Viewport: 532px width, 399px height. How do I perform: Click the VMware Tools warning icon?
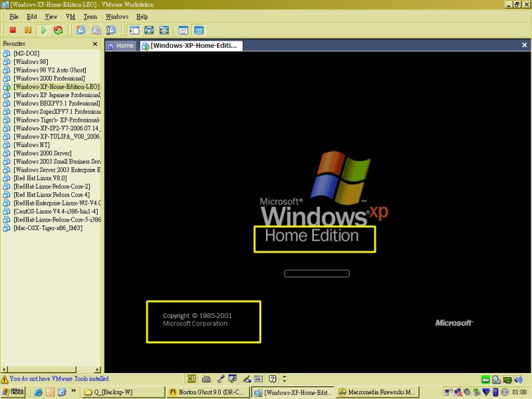click(5, 379)
